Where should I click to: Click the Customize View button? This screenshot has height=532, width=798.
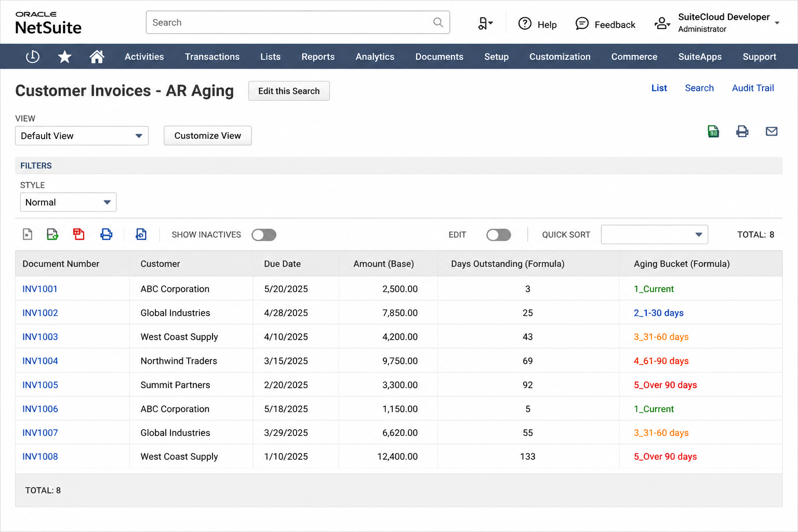208,136
